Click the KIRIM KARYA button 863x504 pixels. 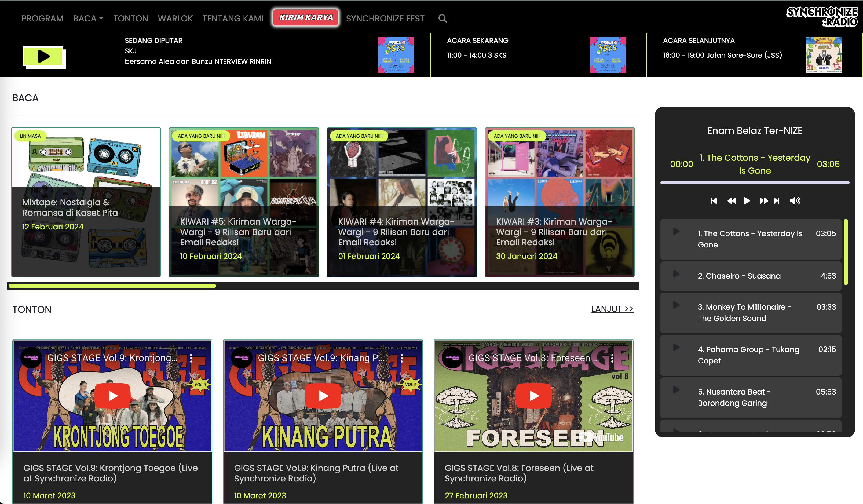click(306, 17)
